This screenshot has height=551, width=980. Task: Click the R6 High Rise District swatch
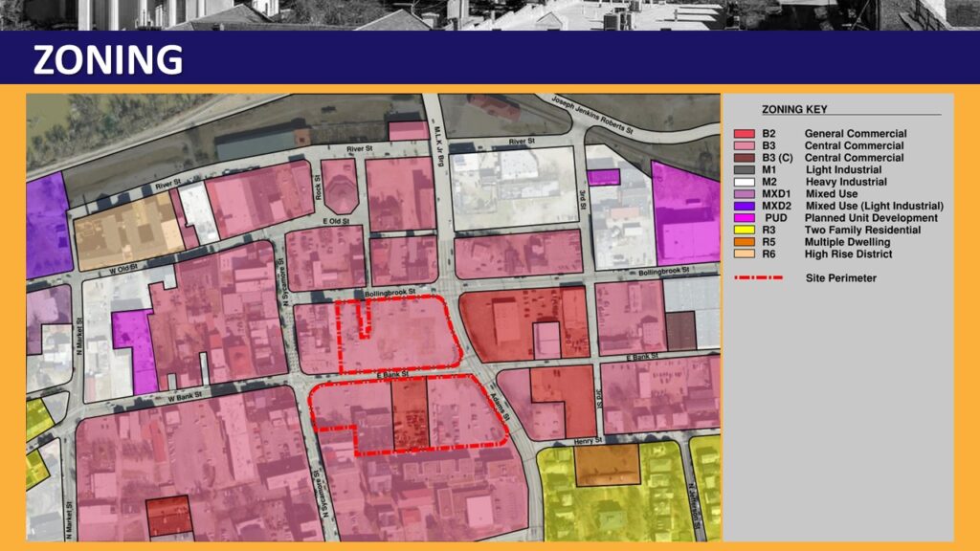click(744, 254)
